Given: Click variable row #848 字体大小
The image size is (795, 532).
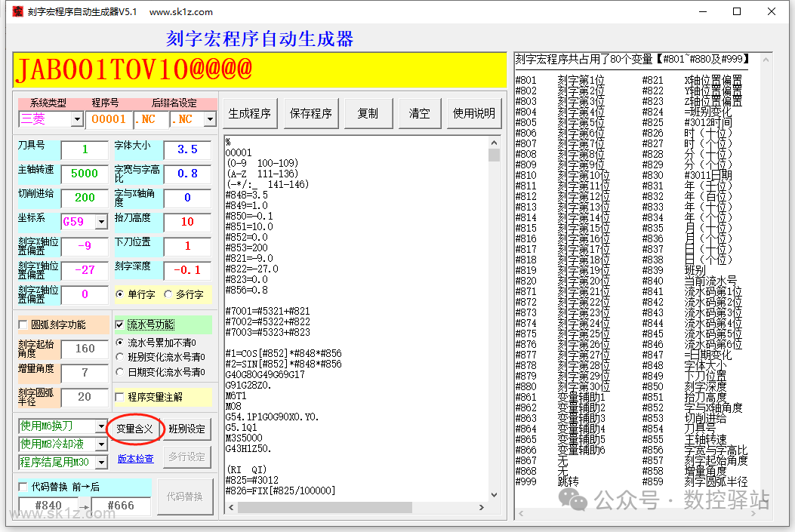Looking at the screenshot, I should [x=685, y=365].
